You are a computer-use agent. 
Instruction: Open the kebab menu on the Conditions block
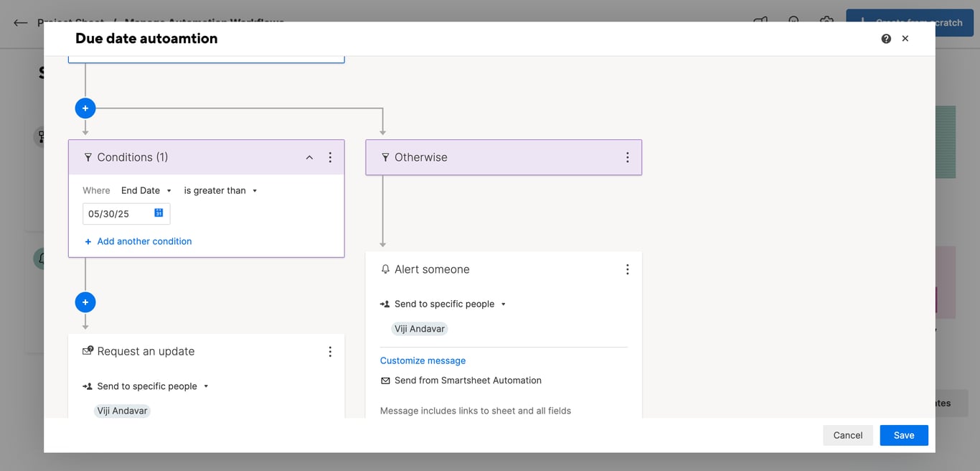[x=330, y=157]
